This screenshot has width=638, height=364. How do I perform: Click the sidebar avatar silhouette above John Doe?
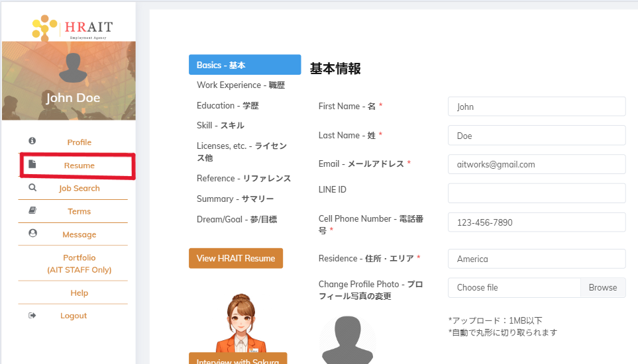click(74, 68)
